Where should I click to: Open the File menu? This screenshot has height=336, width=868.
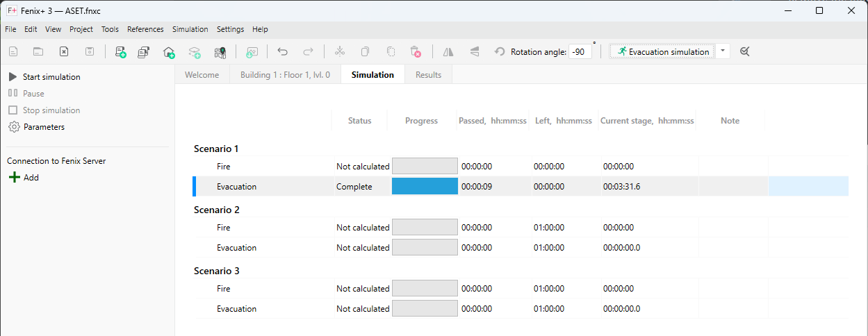[x=10, y=29]
